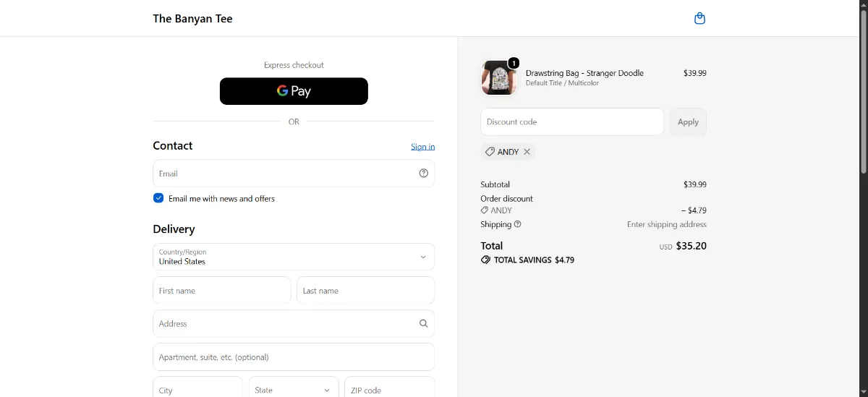Image resolution: width=868 pixels, height=397 pixels.
Task: Open the Country/Region dropdown
Action: coord(294,257)
